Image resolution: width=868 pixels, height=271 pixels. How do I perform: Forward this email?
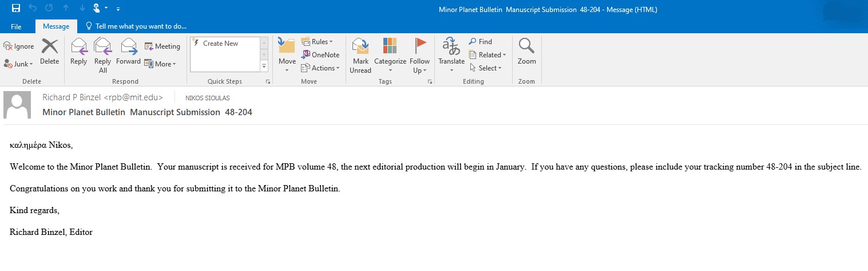(x=128, y=52)
